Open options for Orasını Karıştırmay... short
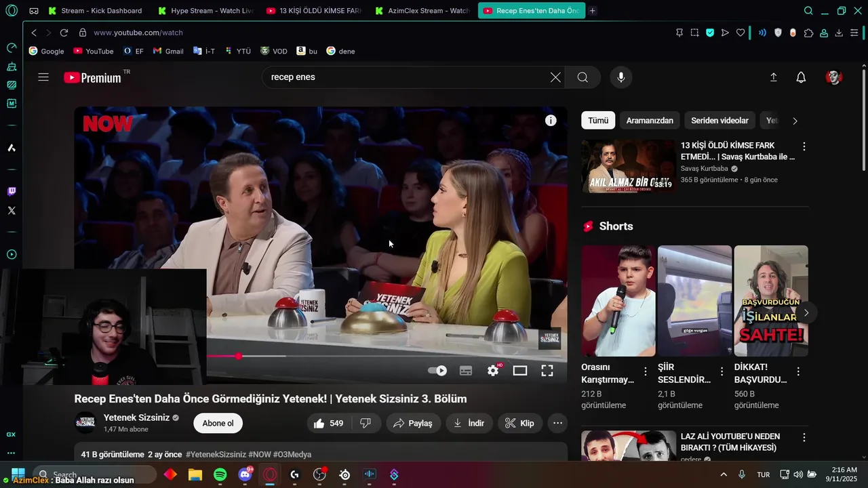 (646, 371)
